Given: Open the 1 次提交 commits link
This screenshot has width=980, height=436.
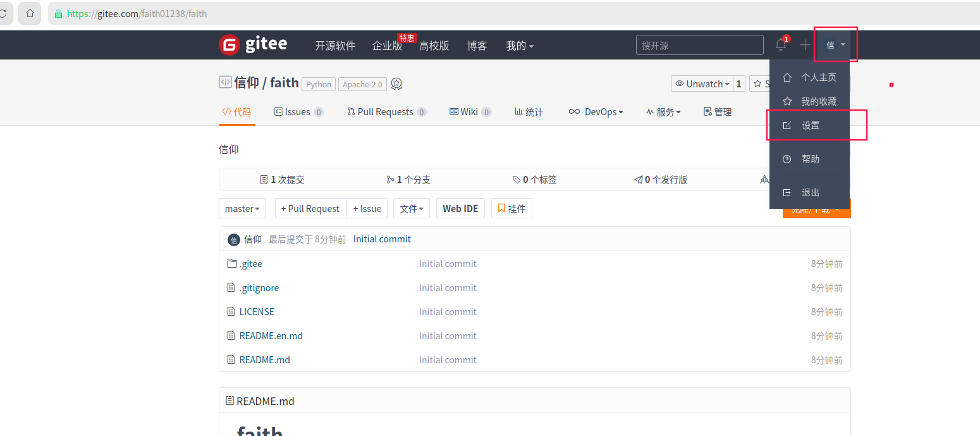Looking at the screenshot, I should click(x=282, y=180).
